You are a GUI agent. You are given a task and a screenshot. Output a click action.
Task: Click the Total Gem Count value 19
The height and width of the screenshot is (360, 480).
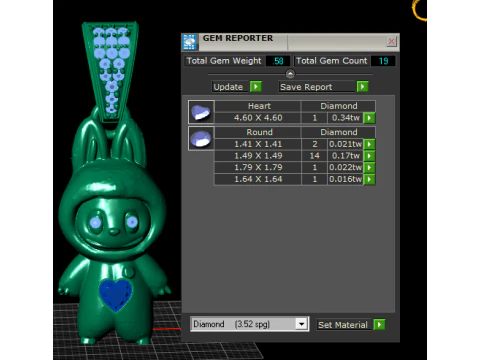click(383, 61)
